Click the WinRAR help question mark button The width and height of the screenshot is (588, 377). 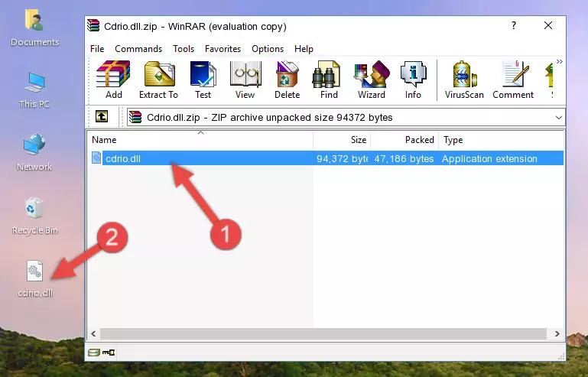pos(514,25)
